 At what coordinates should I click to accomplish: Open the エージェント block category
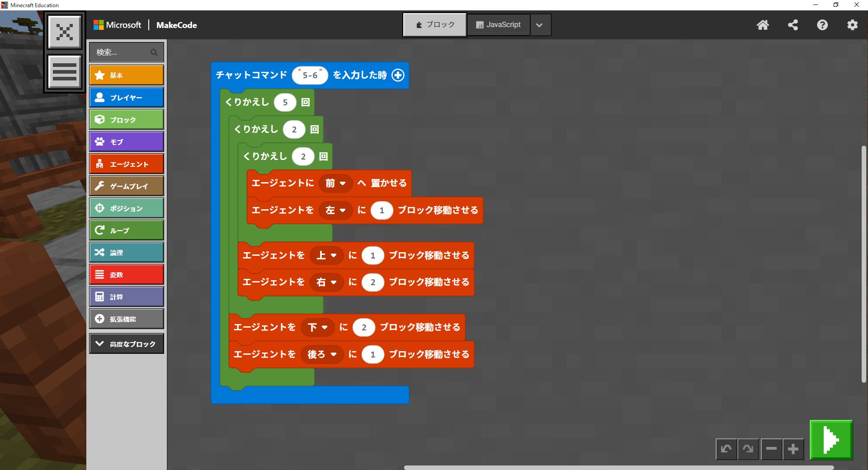(x=126, y=164)
